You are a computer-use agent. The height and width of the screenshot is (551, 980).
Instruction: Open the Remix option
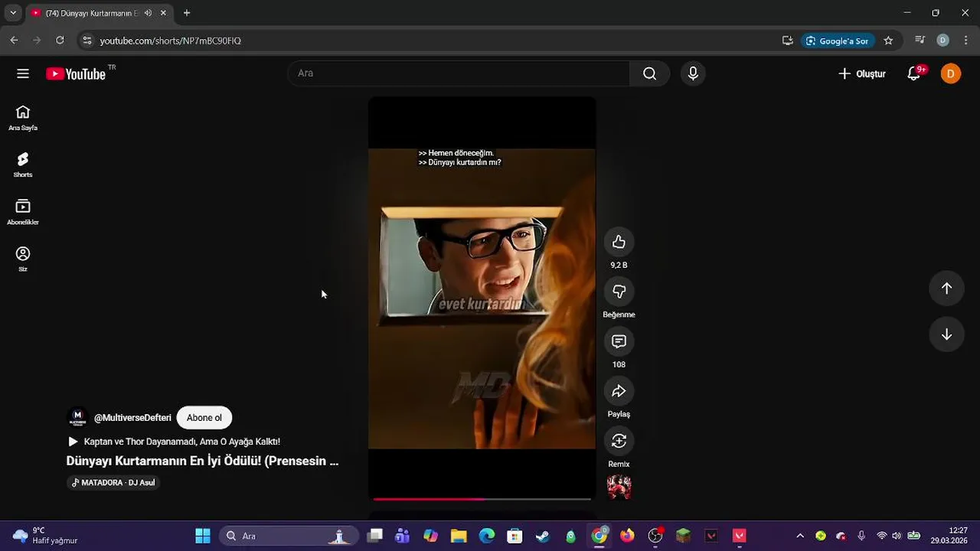tap(619, 441)
